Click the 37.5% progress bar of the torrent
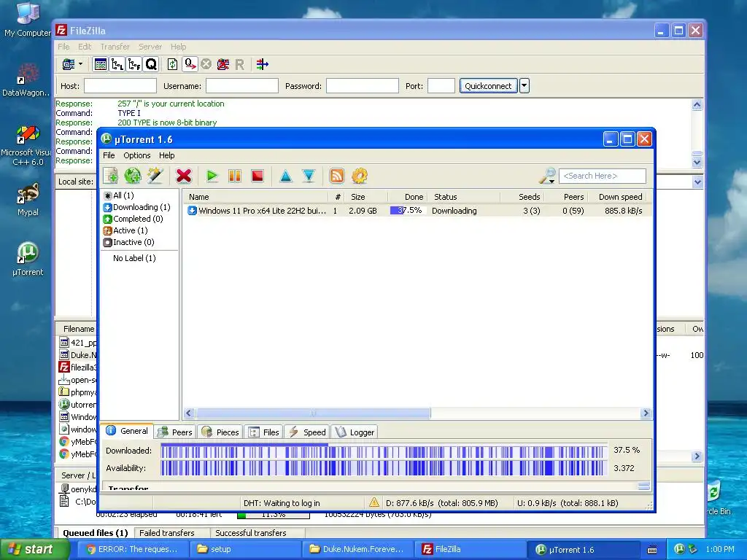The image size is (747, 560). (406, 211)
